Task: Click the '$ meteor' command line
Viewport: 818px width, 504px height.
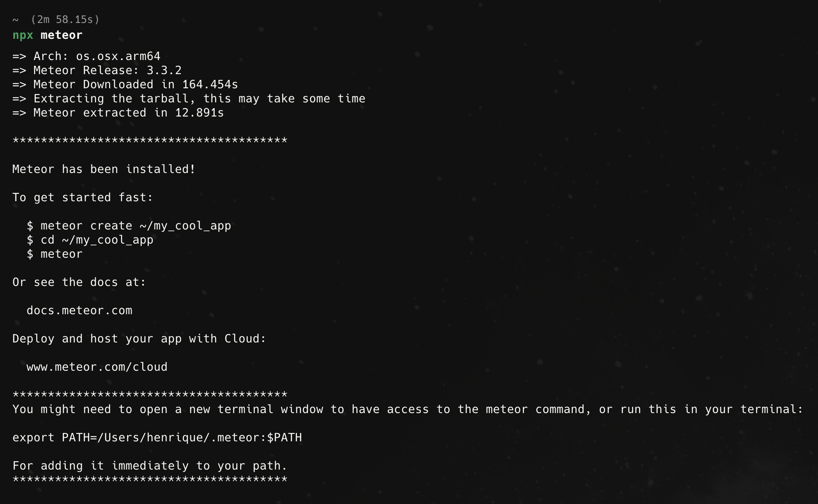Action: click(x=55, y=254)
